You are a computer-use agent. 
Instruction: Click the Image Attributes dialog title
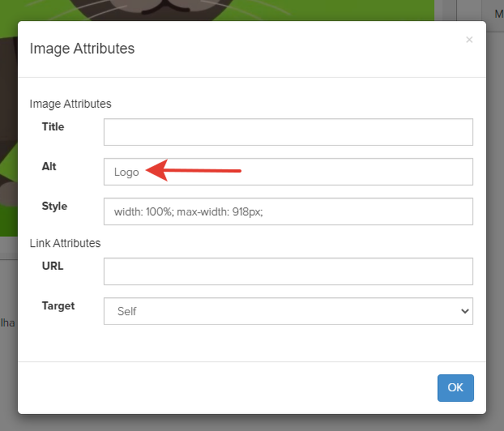click(82, 49)
